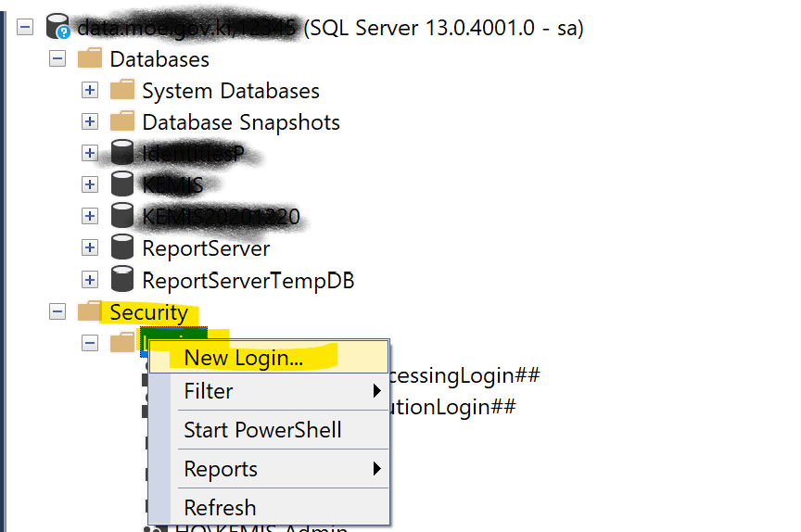Click the Security folder icon

[90, 312]
